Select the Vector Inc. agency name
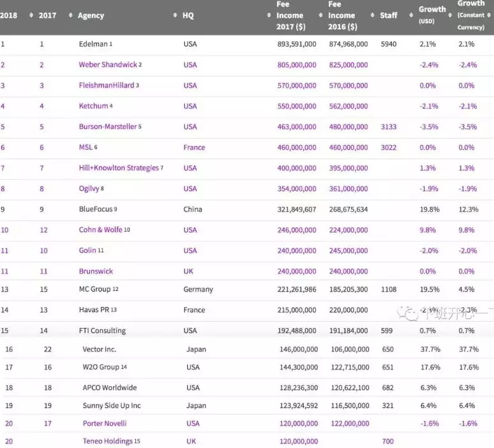This screenshot has height=448, width=494. point(99,349)
